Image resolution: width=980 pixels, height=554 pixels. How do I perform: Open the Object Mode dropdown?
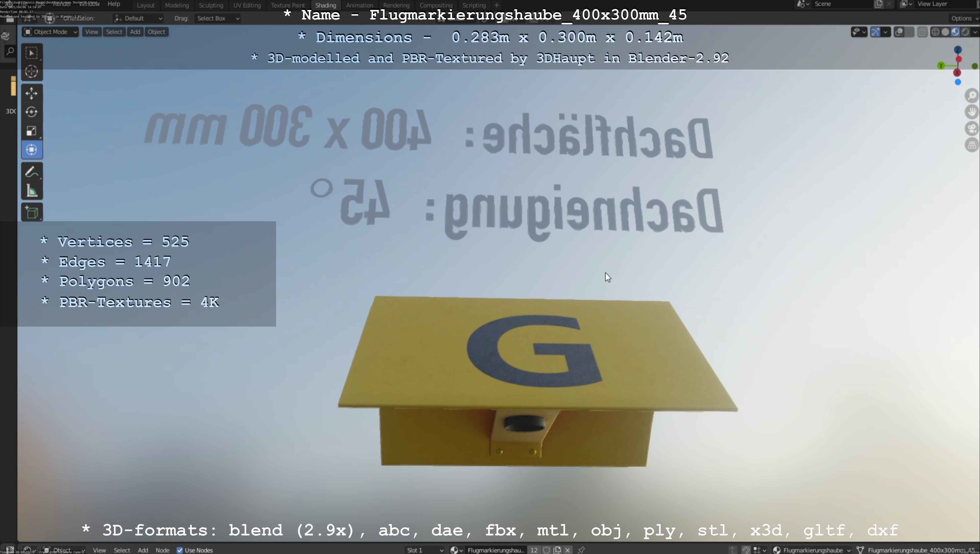(51, 32)
